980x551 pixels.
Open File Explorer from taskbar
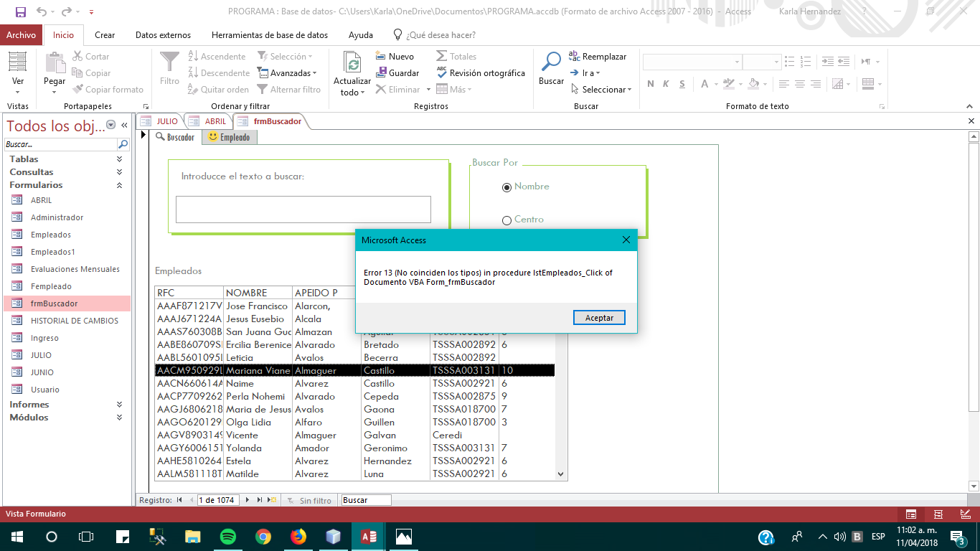[x=192, y=536]
